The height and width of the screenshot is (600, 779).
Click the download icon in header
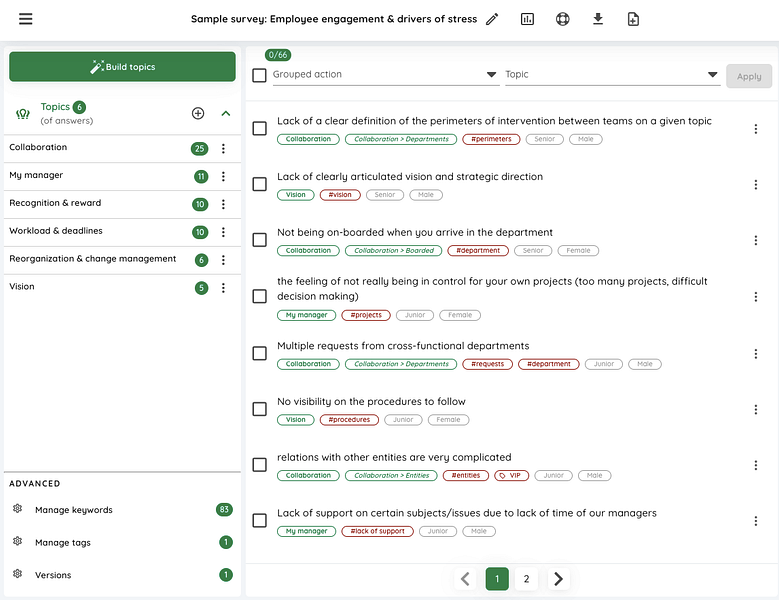pos(598,19)
